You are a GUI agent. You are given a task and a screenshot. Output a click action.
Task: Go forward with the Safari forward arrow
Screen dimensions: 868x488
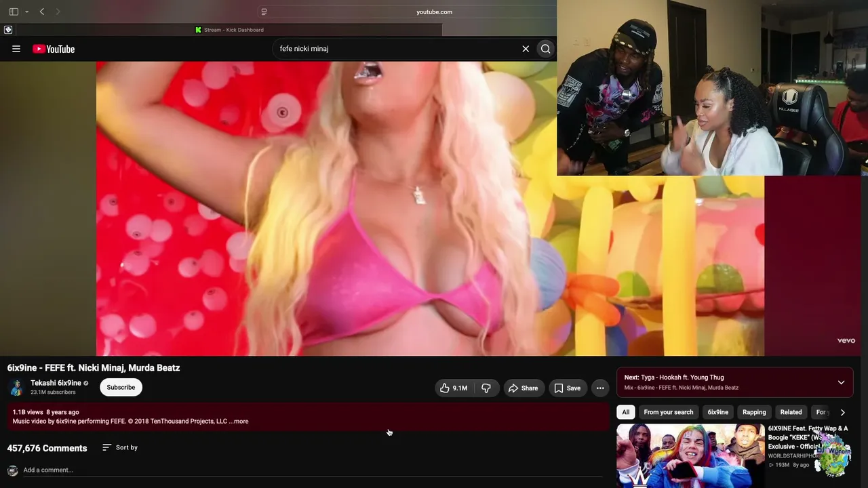tap(58, 12)
